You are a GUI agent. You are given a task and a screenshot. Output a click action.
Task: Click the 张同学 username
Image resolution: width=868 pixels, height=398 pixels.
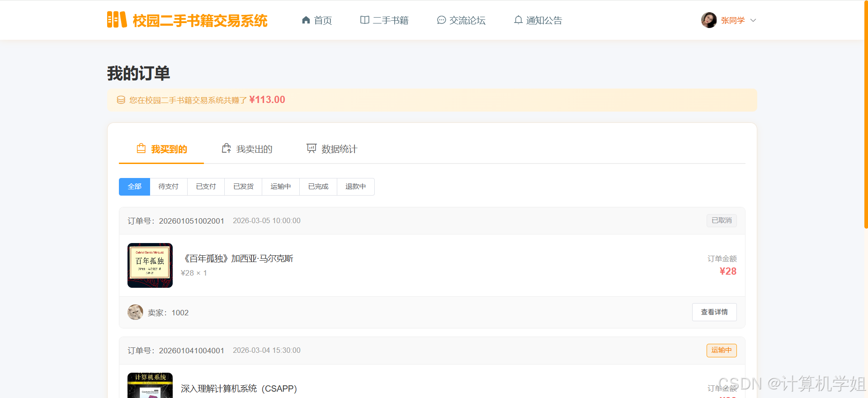[x=733, y=20]
